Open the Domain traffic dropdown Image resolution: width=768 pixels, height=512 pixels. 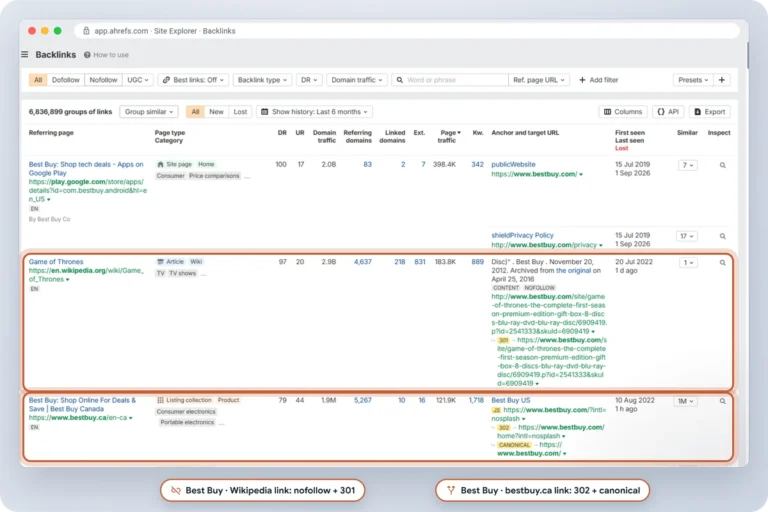pos(357,80)
